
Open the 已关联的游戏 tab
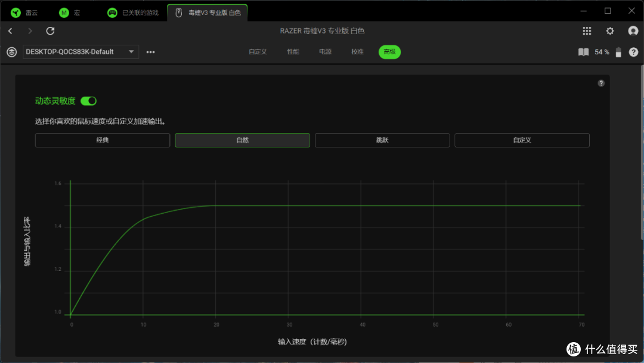tap(132, 13)
